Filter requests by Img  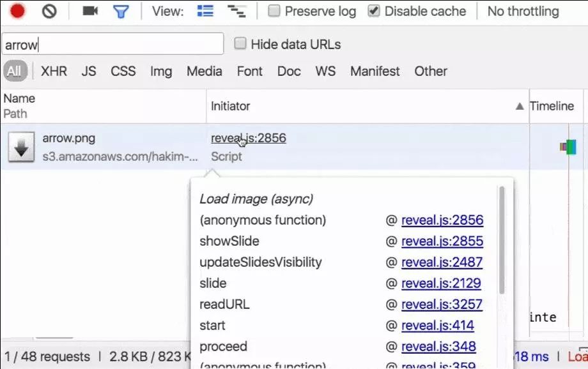(x=161, y=71)
